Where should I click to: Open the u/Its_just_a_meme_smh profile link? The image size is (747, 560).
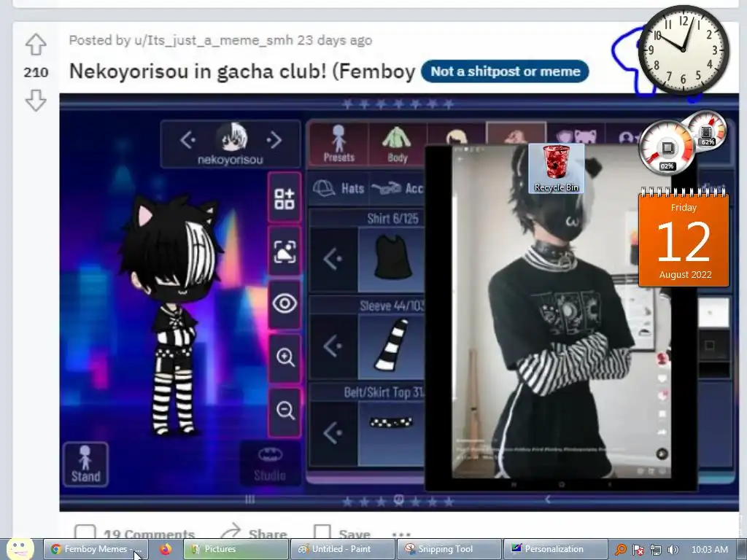pyautogui.click(x=214, y=40)
